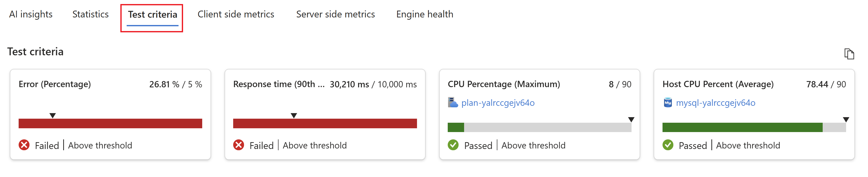
Task: Select the Test criteria tab
Action: point(152,14)
